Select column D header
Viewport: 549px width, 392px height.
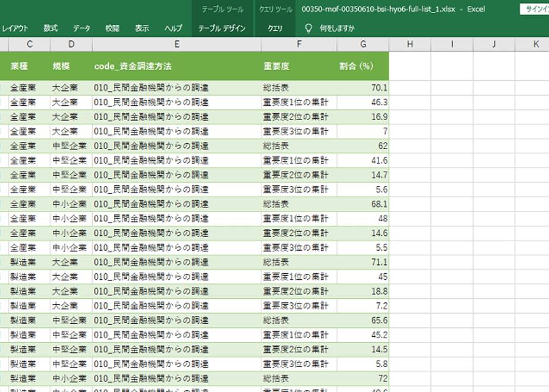click(x=71, y=45)
